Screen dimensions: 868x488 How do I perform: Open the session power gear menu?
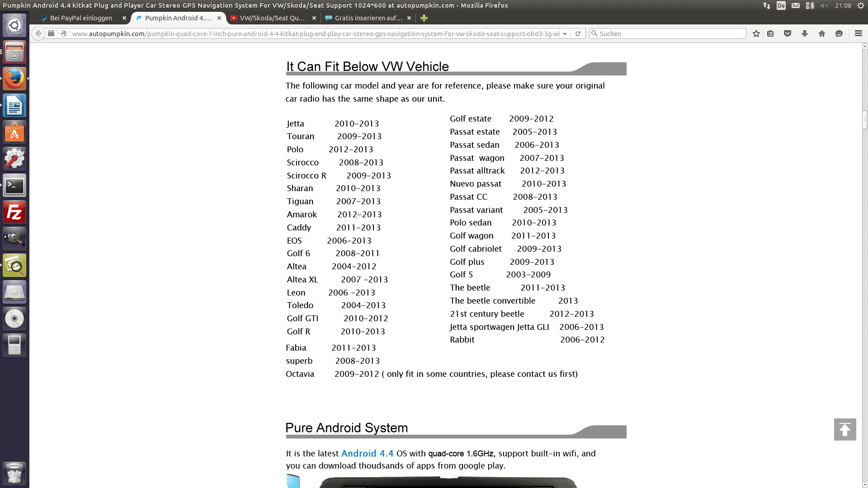[x=861, y=5]
